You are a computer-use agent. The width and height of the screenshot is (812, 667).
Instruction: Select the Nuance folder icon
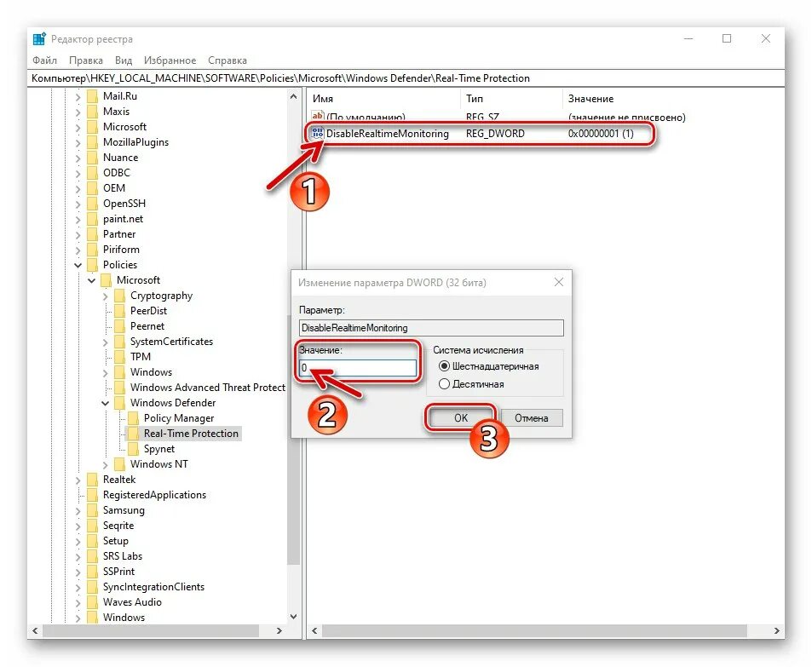92,158
